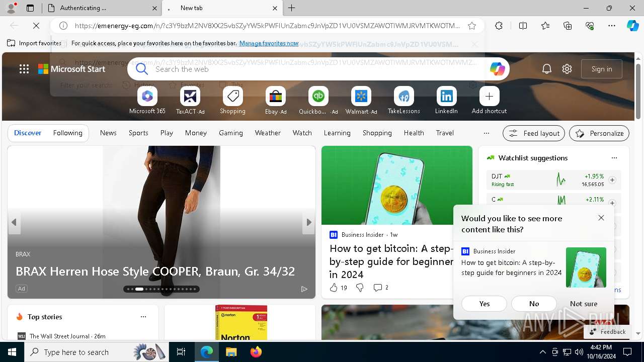Open the Windows Start menu
Image resolution: width=644 pixels, height=362 pixels.
(x=12, y=352)
